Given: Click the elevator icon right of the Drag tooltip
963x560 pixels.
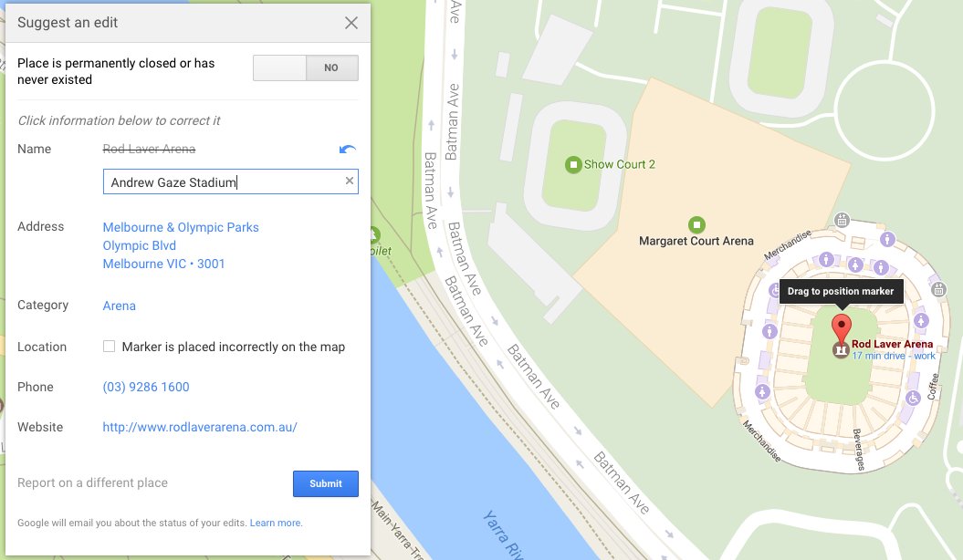Looking at the screenshot, I should click(x=938, y=289).
